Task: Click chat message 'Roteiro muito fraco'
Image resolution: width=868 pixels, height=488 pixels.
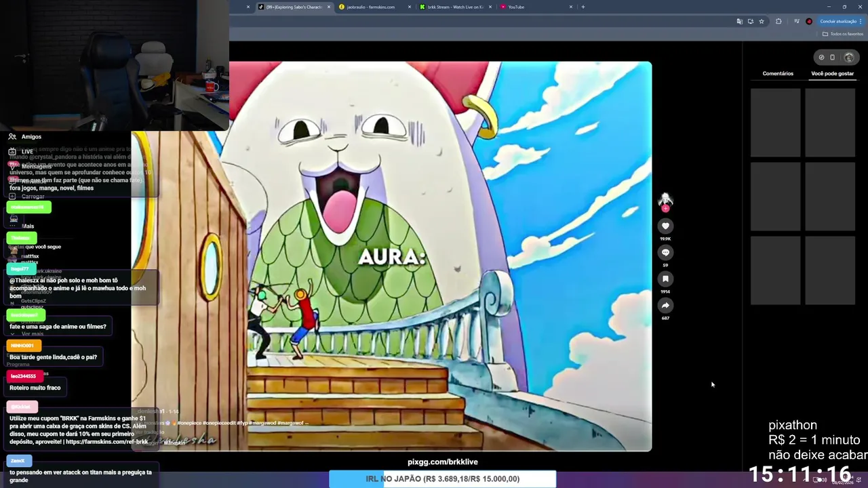Action: click(x=35, y=388)
